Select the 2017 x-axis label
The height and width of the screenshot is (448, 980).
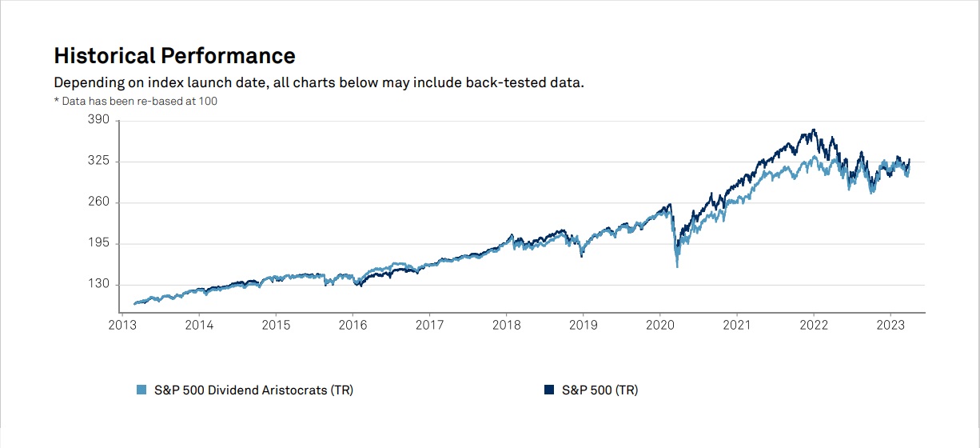429,326
